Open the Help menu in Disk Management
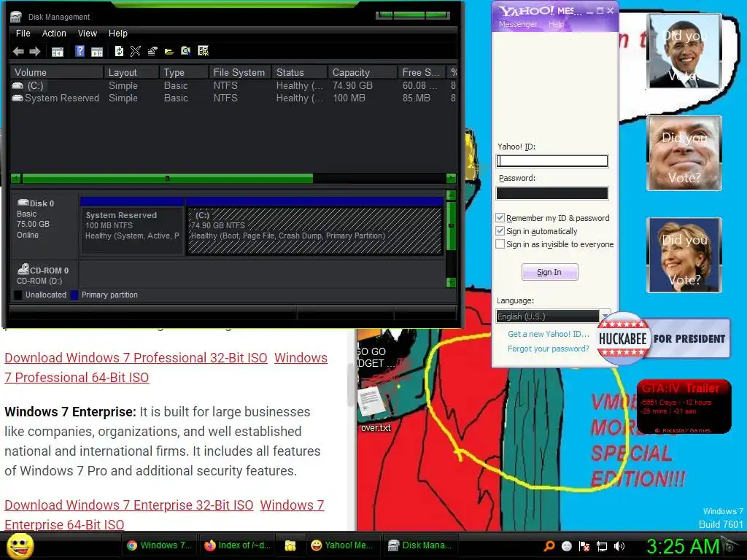747x560 pixels. click(117, 34)
